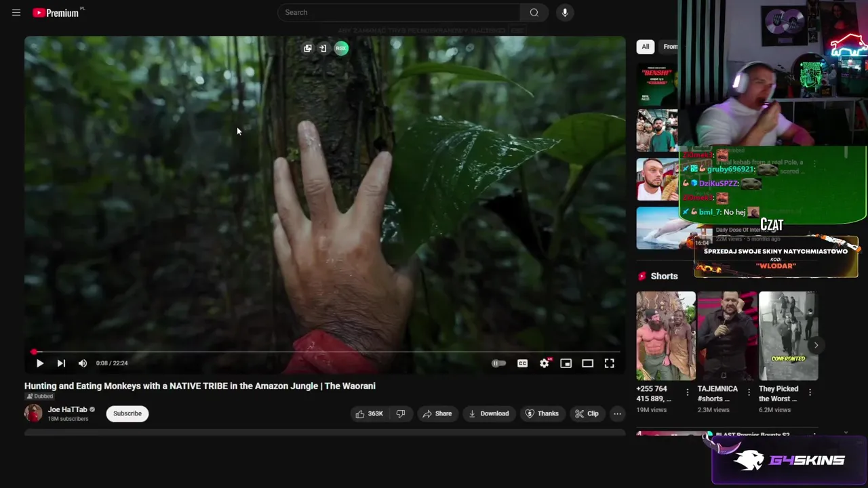Click the video title text
The image size is (868, 488).
(x=200, y=386)
